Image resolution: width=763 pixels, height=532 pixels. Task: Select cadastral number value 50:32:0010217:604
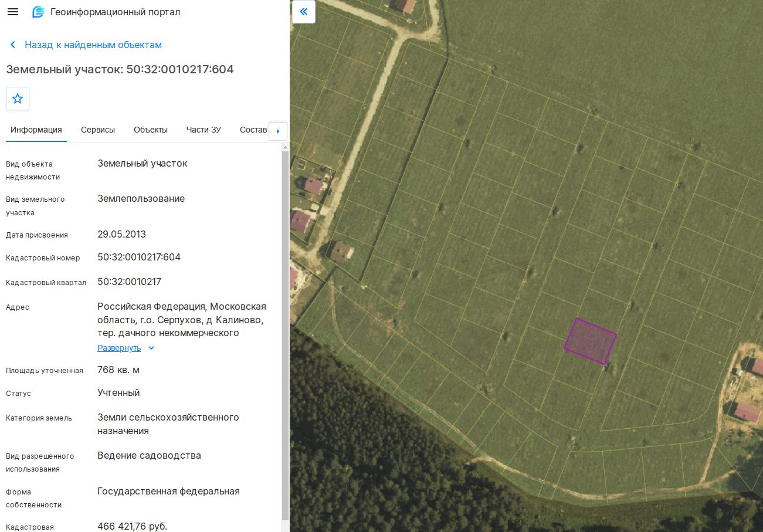pyautogui.click(x=139, y=257)
